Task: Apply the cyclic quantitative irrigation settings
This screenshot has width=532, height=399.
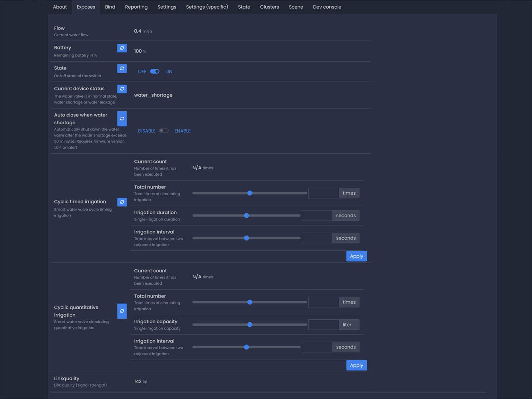Action: coord(356,365)
